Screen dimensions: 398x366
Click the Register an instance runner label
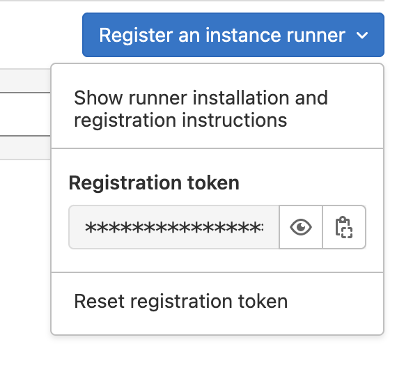coord(222,35)
